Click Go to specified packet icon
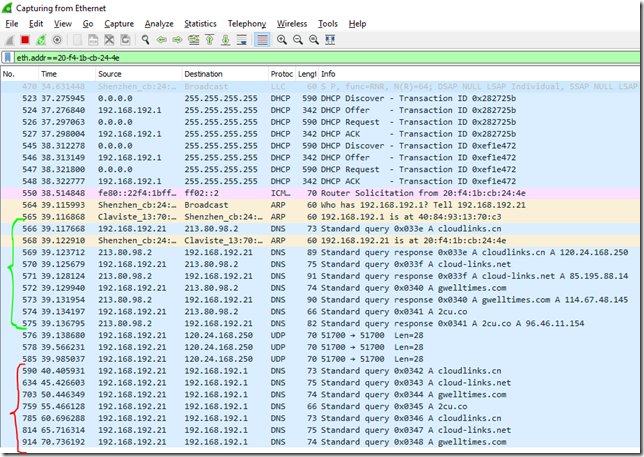This screenshot has width=644, height=457. point(193,40)
